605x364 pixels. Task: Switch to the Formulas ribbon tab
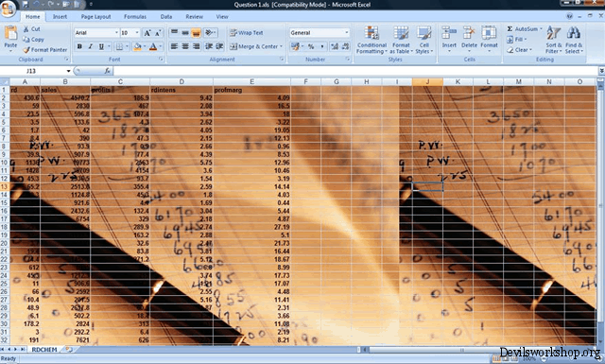(135, 17)
